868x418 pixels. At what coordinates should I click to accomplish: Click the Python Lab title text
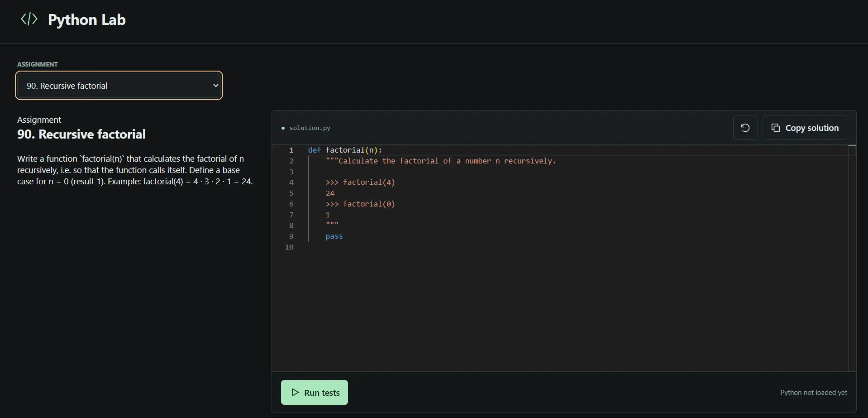86,19
